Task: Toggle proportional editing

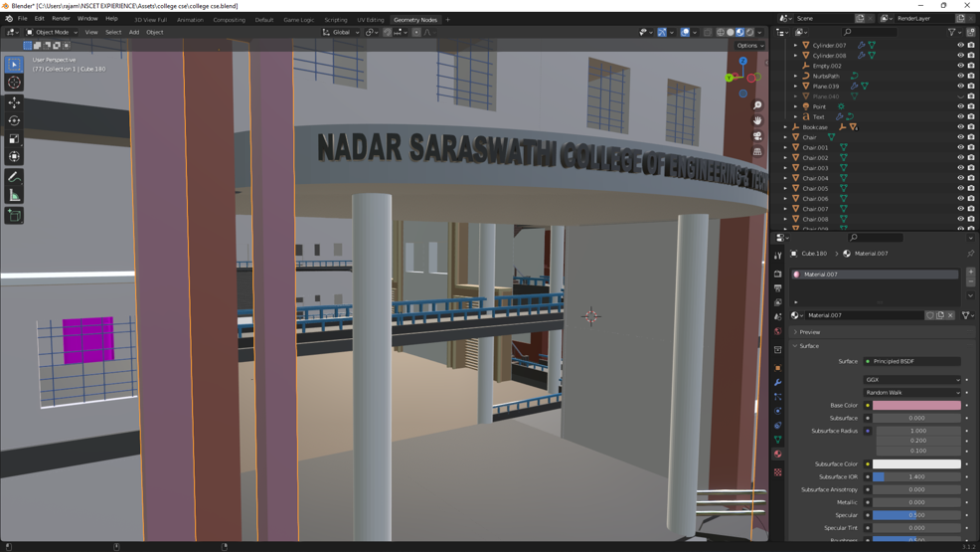Action: coord(416,32)
